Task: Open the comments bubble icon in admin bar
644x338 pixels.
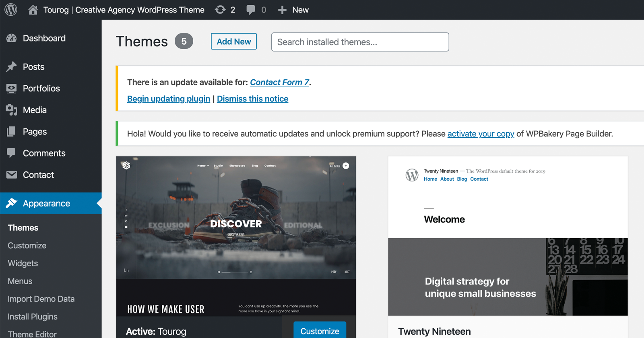Action: [250, 10]
